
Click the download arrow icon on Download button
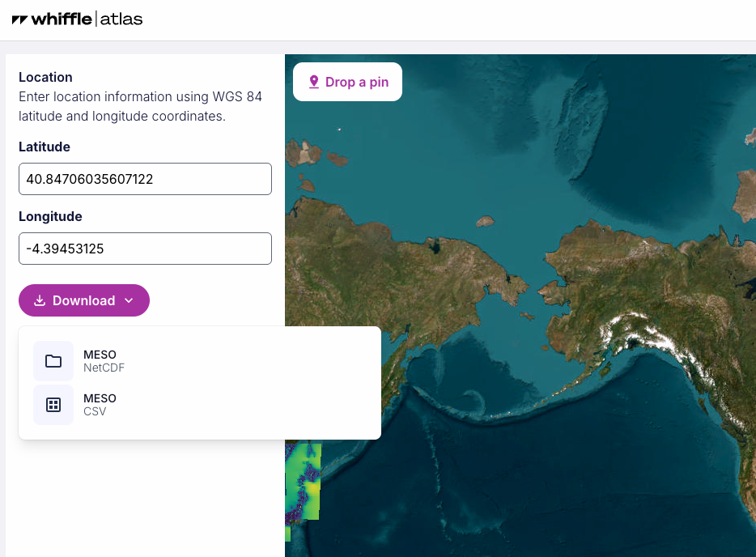40,300
